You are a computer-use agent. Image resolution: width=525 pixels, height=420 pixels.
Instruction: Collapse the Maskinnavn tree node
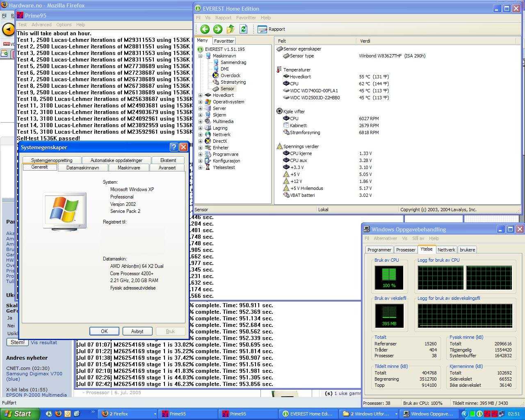pos(201,56)
